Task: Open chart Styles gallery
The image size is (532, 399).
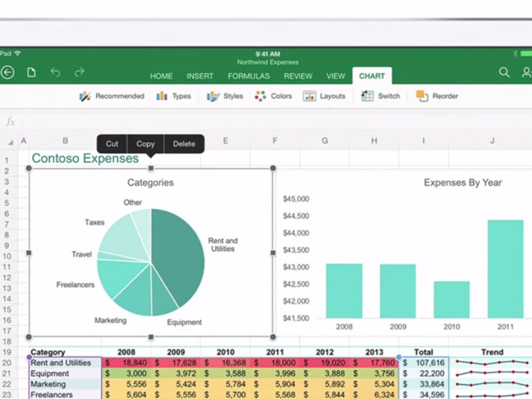Action: 225,96
